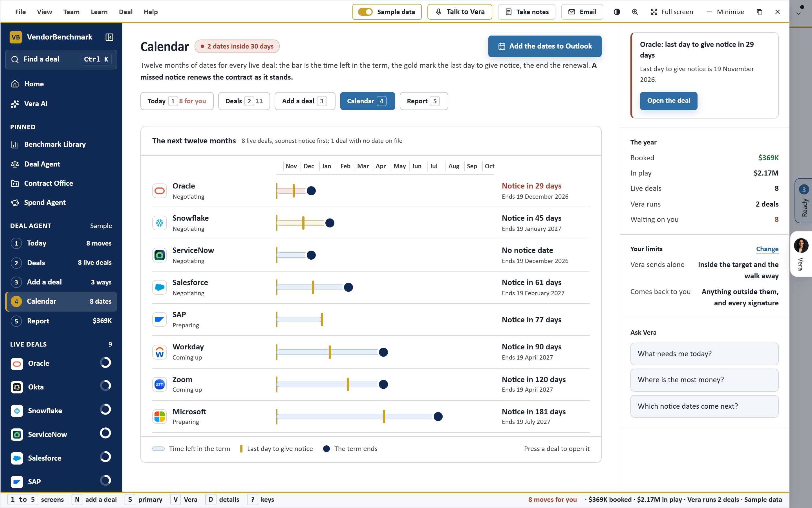Open SAP in Live Deals list

61,482
